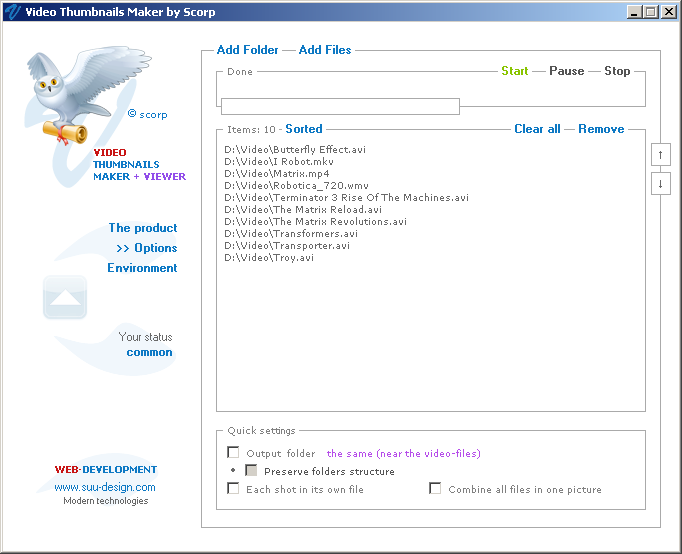Select D:\Video\Transporter.avi
Image resolution: width=682 pixels, height=554 pixels.
pos(287,246)
